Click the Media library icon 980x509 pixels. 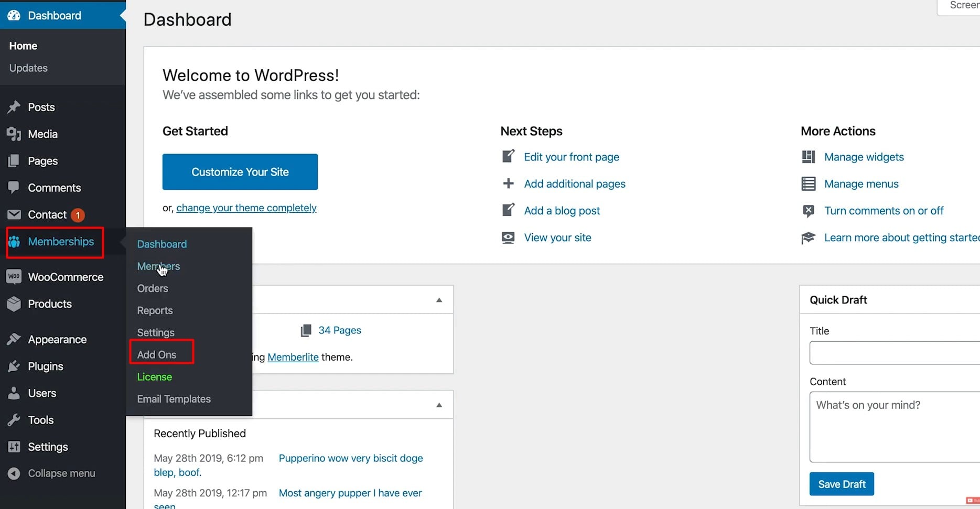coord(14,134)
